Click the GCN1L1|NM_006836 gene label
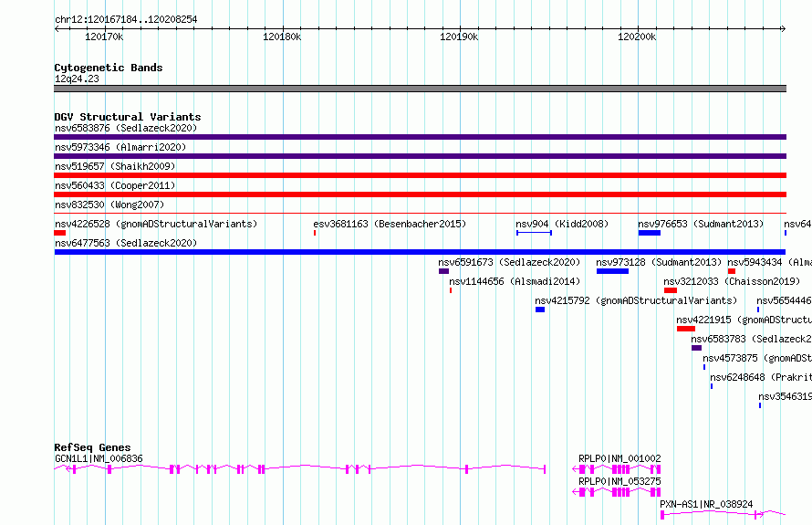The height and width of the screenshot is (525, 812). point(99,458)
